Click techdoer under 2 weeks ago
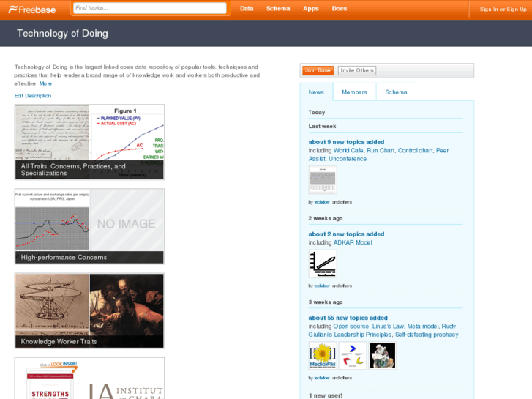Screen dimensions: 532x399 [322, 286]
